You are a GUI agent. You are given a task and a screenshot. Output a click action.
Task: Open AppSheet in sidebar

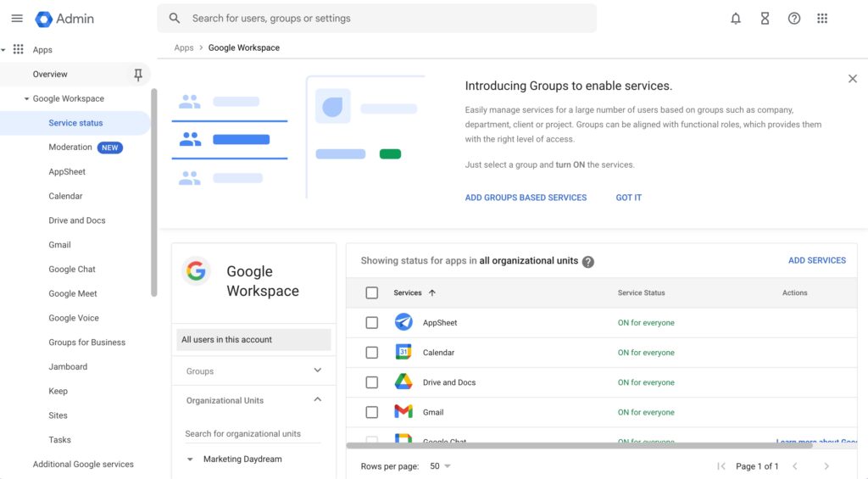coord(67,171)
